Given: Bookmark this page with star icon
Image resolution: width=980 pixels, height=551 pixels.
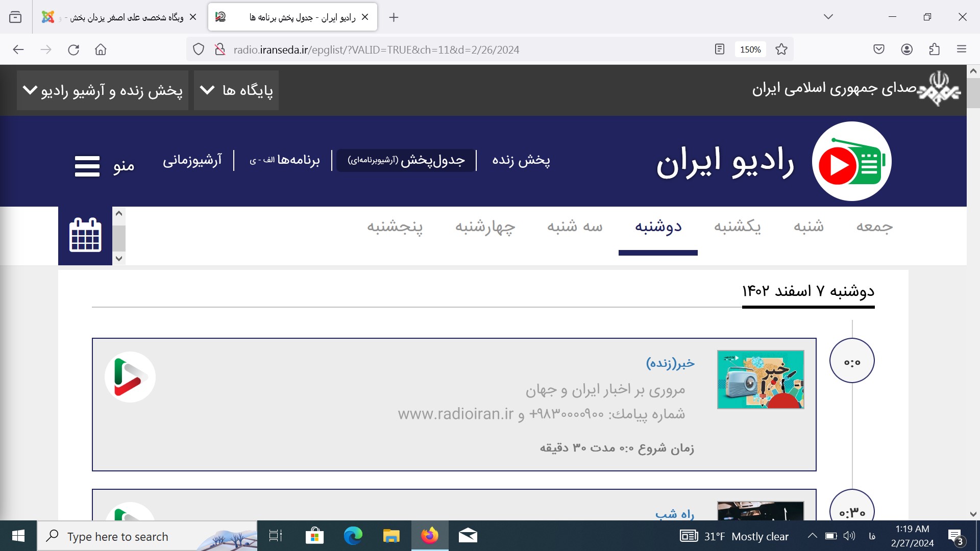Looking at the screenshot, I should pos(781,49).
